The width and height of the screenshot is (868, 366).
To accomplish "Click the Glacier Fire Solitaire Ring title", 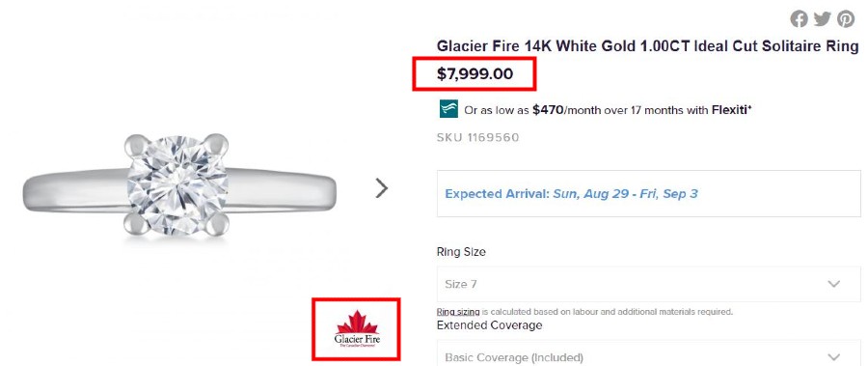I will (647, 46).
